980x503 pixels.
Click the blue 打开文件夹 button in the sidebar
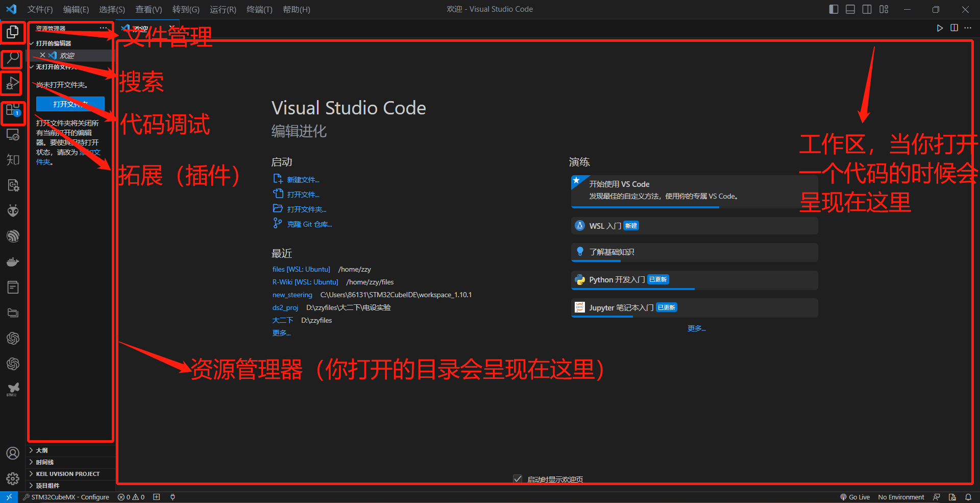click(70, 104)
